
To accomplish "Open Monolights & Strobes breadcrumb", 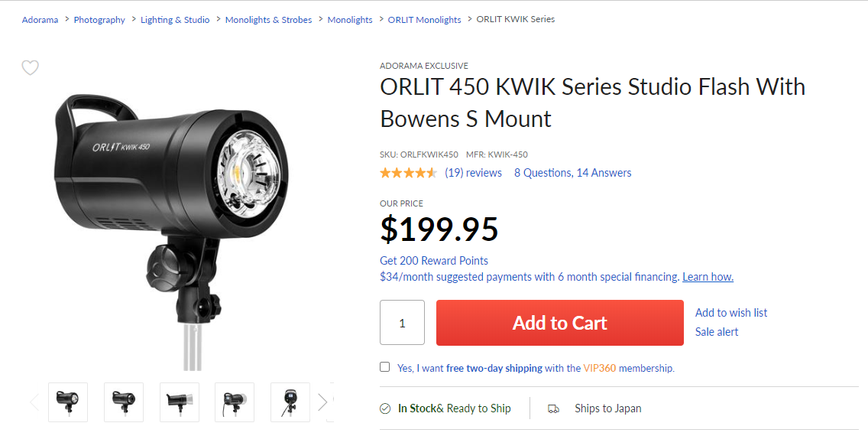I will tap(268, 20).
